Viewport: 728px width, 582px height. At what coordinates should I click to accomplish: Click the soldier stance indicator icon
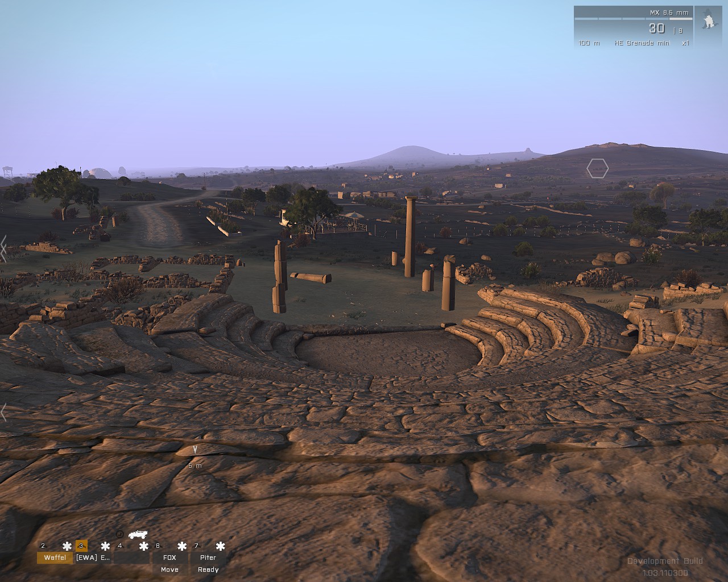(708, 19)
